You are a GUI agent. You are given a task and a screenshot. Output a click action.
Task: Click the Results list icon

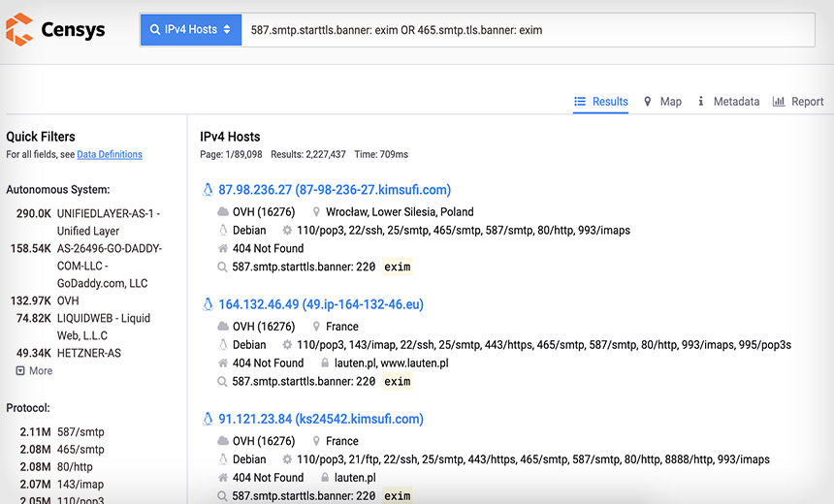tap(580, 102)
